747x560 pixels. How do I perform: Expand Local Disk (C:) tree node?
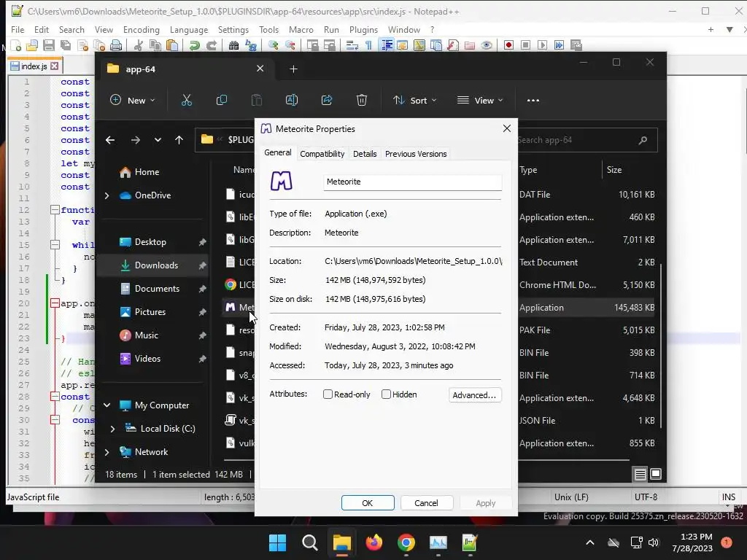(112, 429)
